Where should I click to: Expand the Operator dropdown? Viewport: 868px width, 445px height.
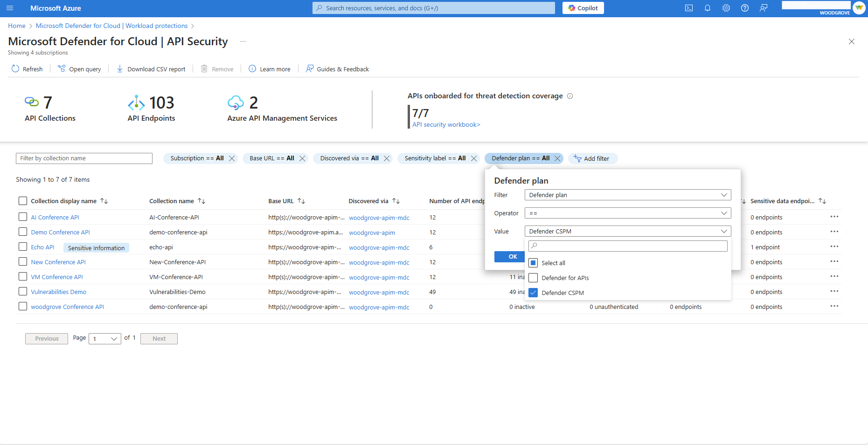click(x=628, y=213)
